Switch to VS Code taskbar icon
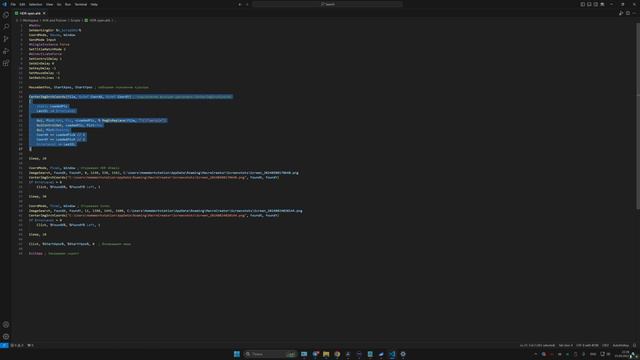The width and height of the screenshot is (640, 360). [392, 354]
